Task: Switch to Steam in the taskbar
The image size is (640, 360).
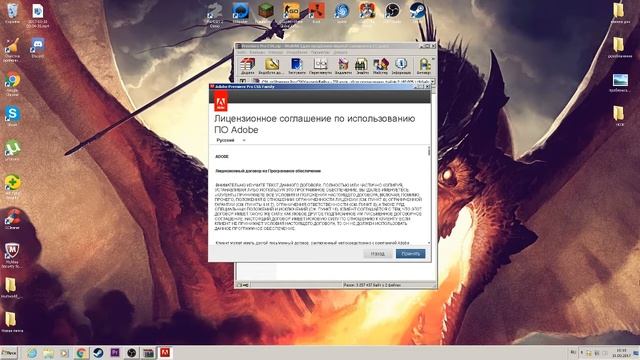Action: 98,353
